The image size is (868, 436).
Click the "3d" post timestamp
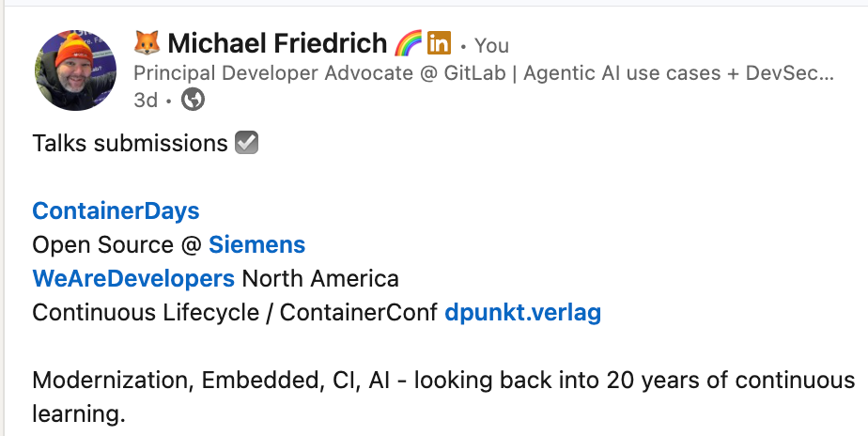(x=146, y=100)
